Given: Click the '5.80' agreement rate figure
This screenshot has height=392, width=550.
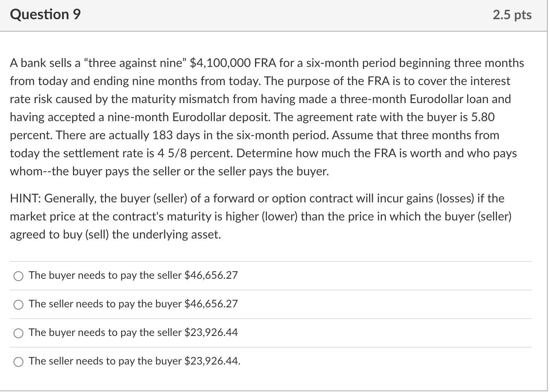Looking at the screenshot, I should (483, 117).
